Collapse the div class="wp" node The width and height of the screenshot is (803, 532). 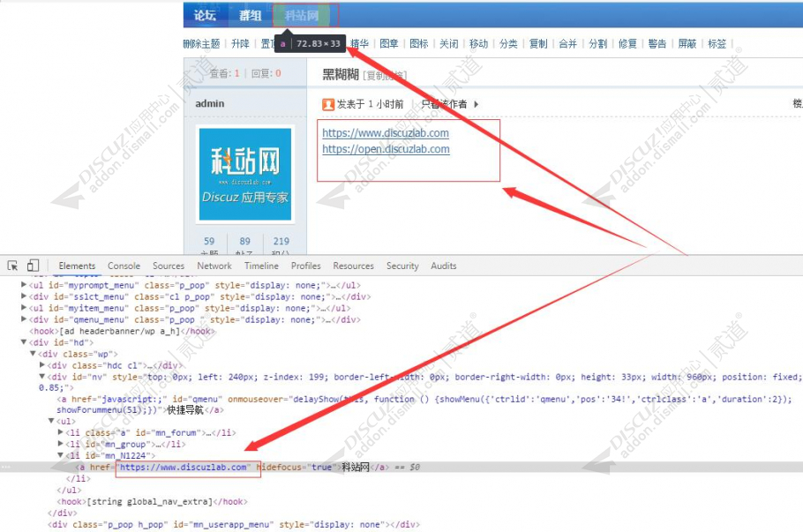pos(33,353)
